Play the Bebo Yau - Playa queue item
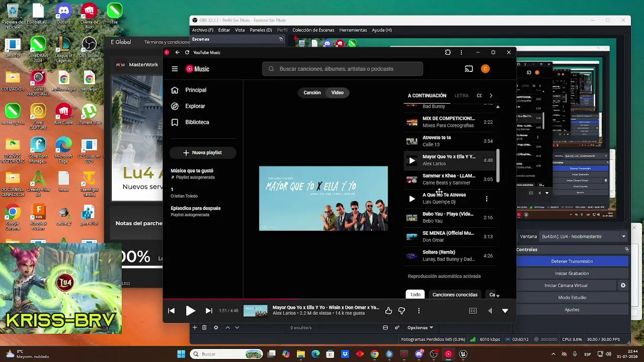Image resolution: width=644 pixels, height=362 pixels. click(450, 218)
